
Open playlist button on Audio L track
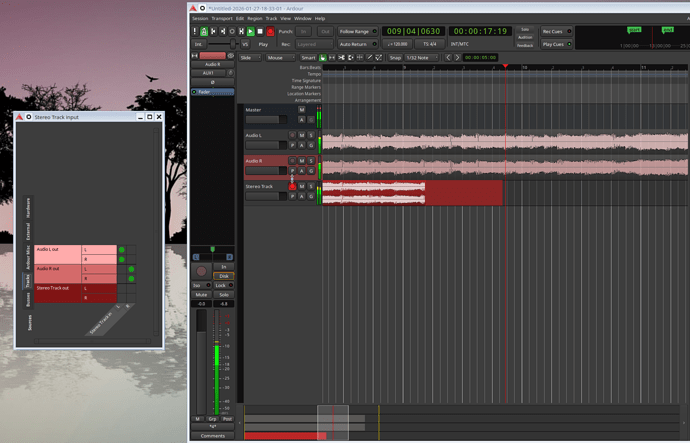[x=293, y=145]
